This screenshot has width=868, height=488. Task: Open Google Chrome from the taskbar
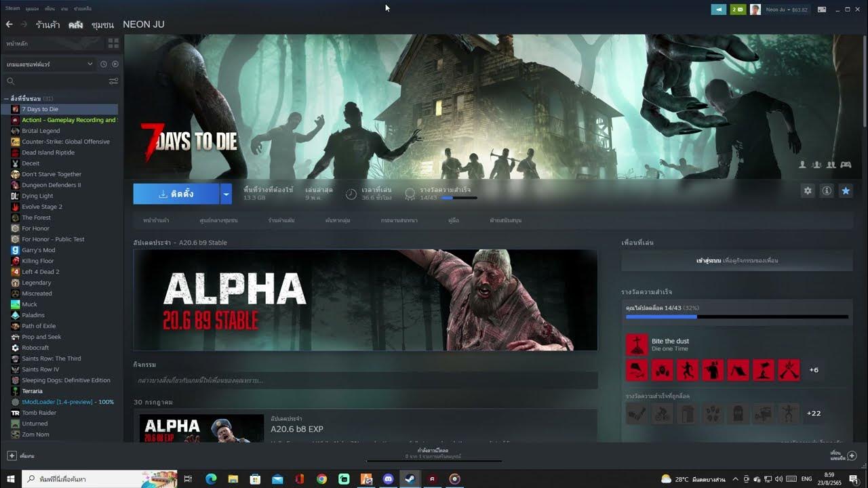[x=321, y=479]
